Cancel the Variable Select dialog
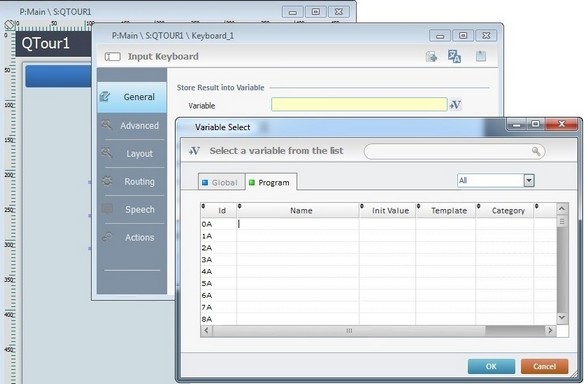Viewport: 584px width, 384px height. pyautogui.click(x=545, y=366)
